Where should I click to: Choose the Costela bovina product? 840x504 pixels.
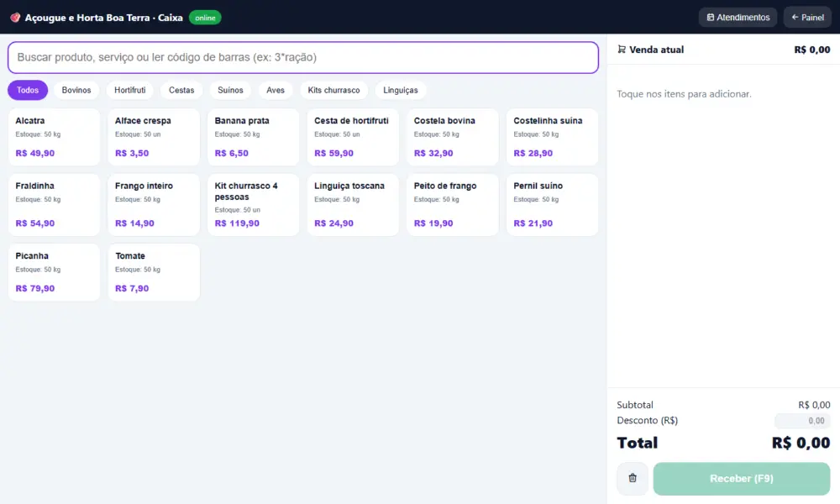[453, 137]
